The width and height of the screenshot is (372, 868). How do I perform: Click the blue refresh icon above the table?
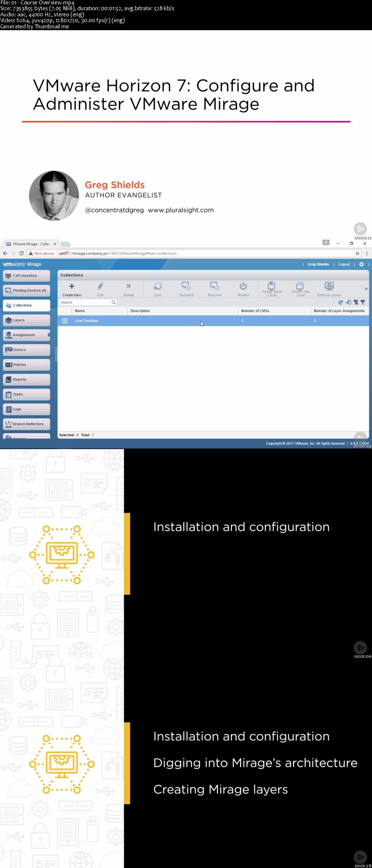(x=341, y=302)
